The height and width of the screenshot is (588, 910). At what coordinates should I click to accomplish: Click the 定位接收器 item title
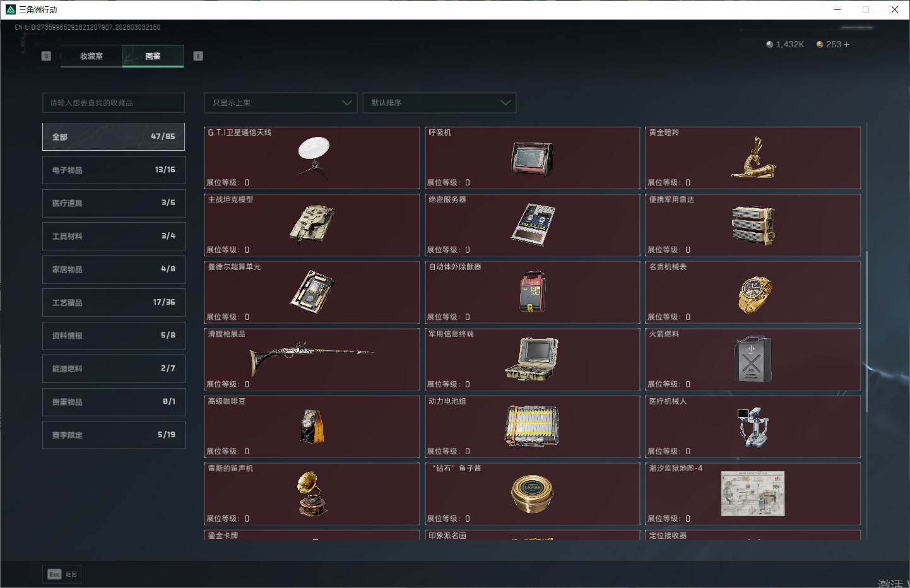(668, 536)
